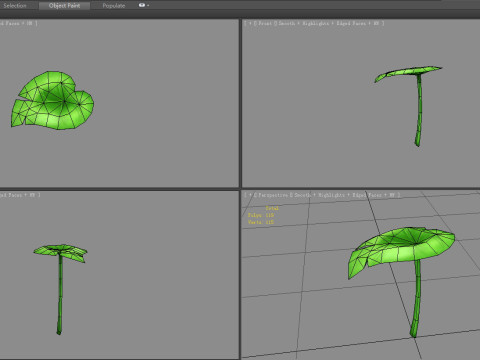Click the Front viewport name label
480x360 pixels.
265,23
